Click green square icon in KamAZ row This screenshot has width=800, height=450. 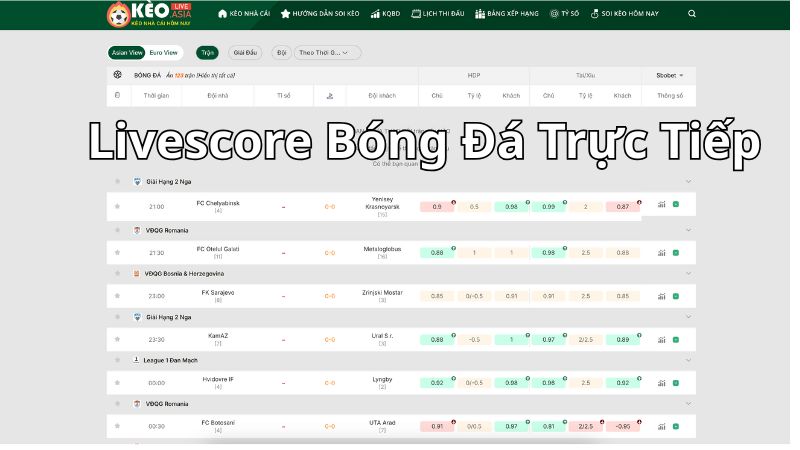(676, 339)
